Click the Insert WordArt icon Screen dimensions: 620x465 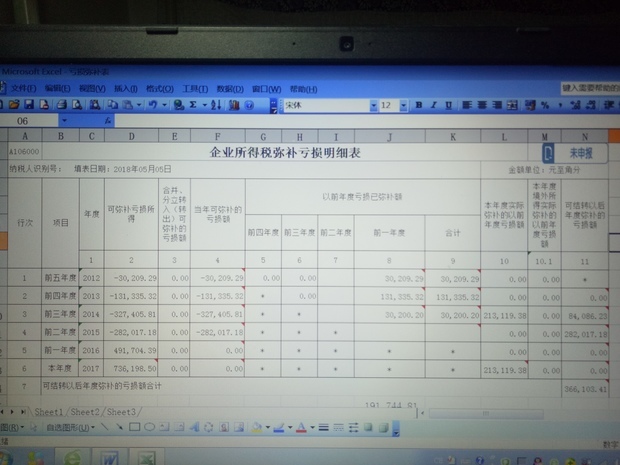click(194, 427)
